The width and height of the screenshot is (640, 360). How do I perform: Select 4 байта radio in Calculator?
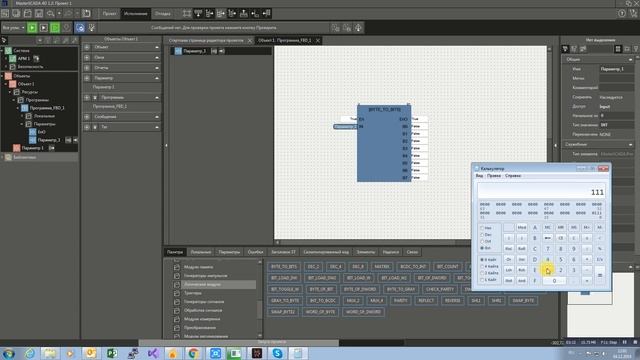(x=482, y=267)
